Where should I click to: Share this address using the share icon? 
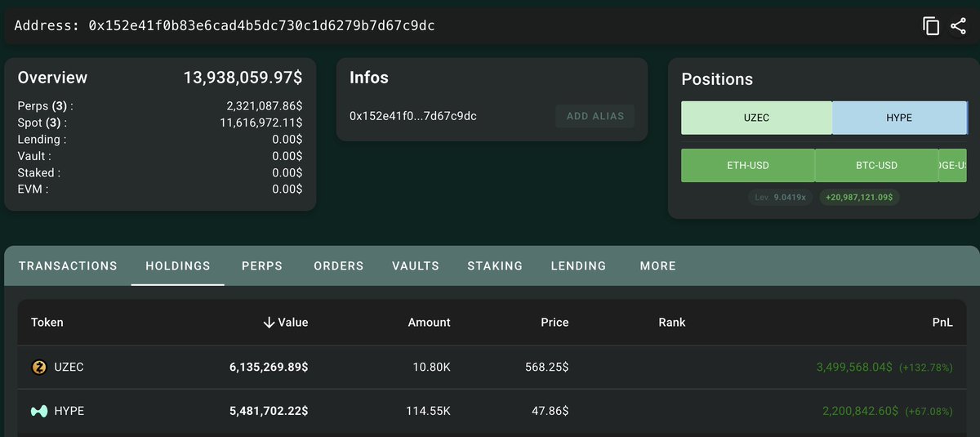tap(959, 26)
